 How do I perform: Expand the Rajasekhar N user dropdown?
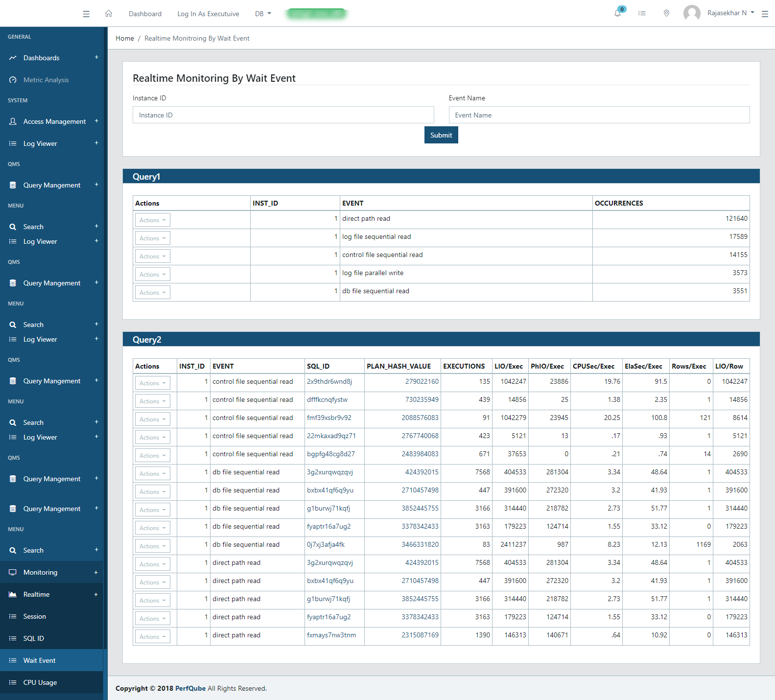click(730, 13)
